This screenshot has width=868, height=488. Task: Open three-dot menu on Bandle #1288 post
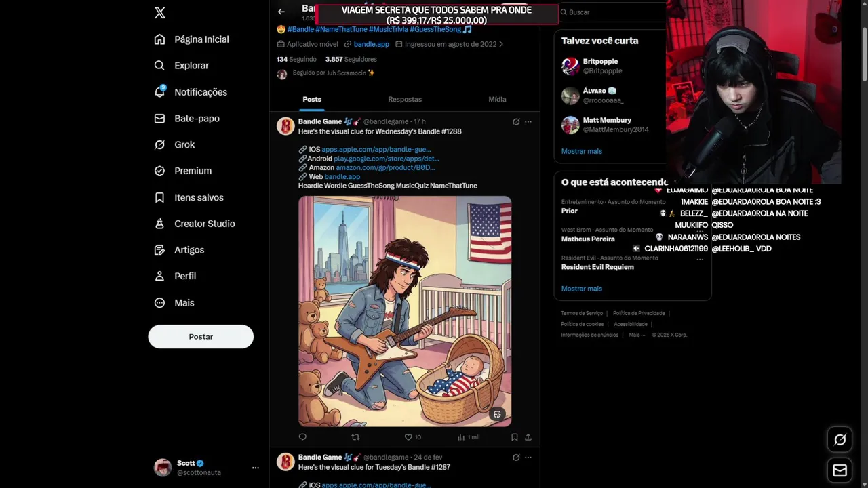click(528, 122)
